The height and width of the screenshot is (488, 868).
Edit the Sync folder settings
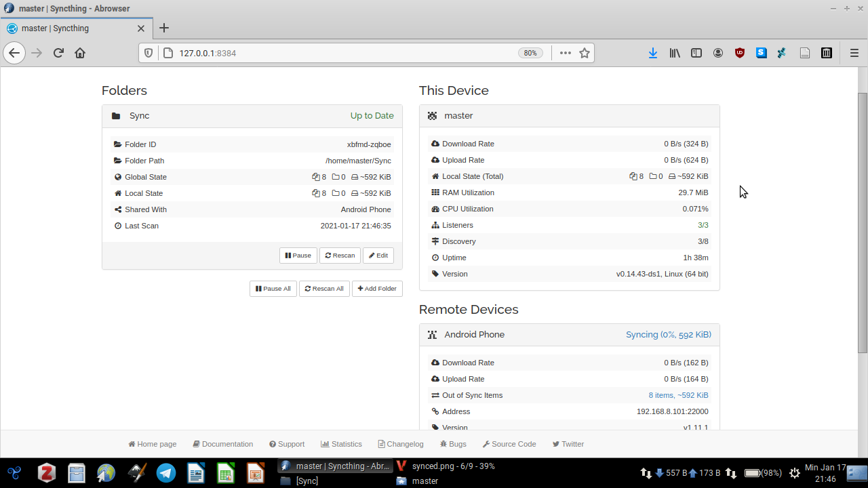coord(378,256)
